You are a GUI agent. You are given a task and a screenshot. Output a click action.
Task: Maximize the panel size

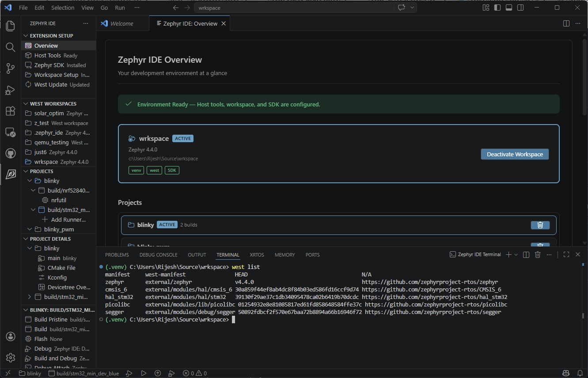[566, 255]
